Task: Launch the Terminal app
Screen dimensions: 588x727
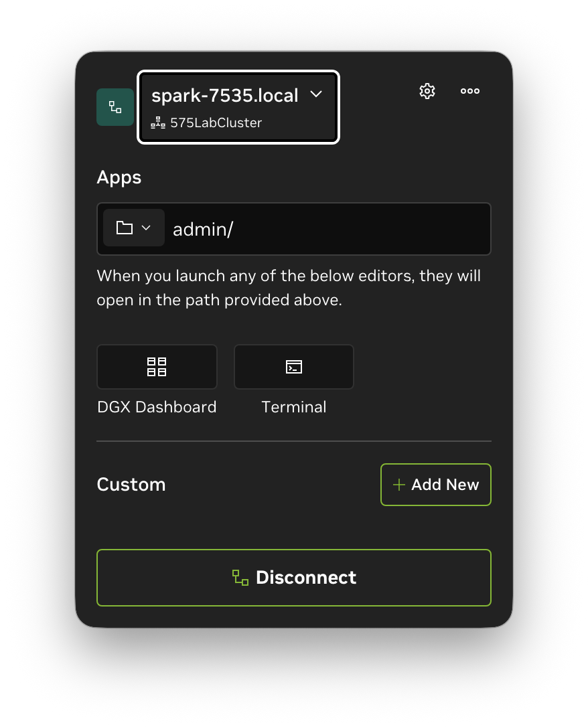Action: [294, 367]
